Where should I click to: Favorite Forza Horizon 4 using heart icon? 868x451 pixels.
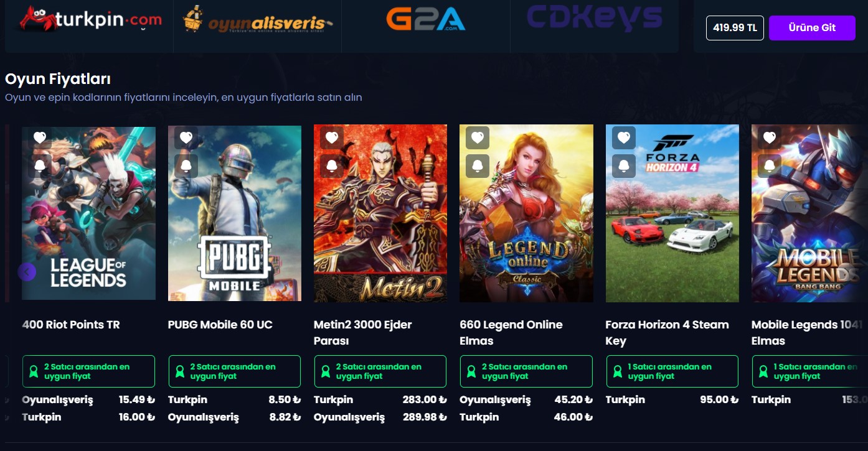[623, 137]
